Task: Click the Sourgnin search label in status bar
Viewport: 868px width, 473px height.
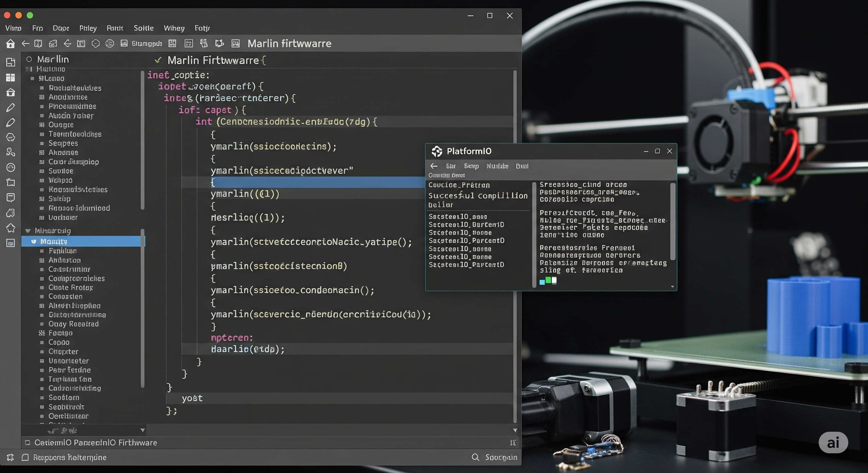Action: click(x=501, y=457)
